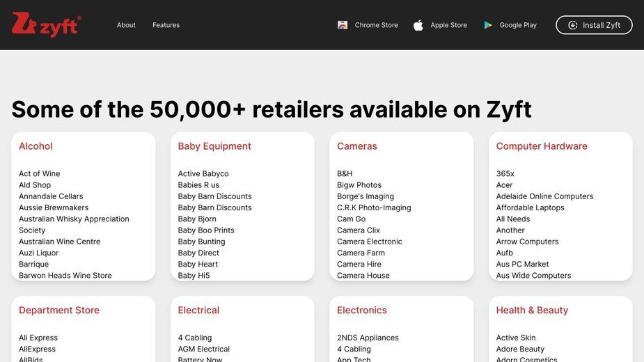Viewport: 644px width, 362px height.
Task: Select the Department Store category heading
Action: (x=59, y=310)
